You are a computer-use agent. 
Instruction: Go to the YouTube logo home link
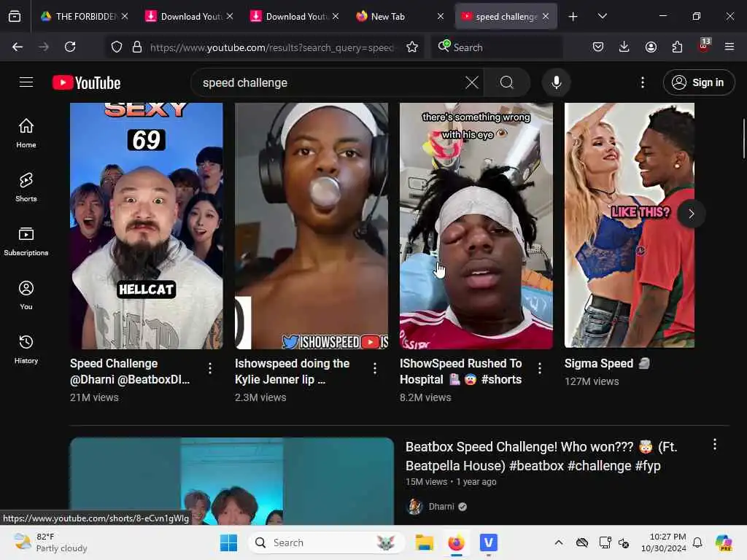86,83
